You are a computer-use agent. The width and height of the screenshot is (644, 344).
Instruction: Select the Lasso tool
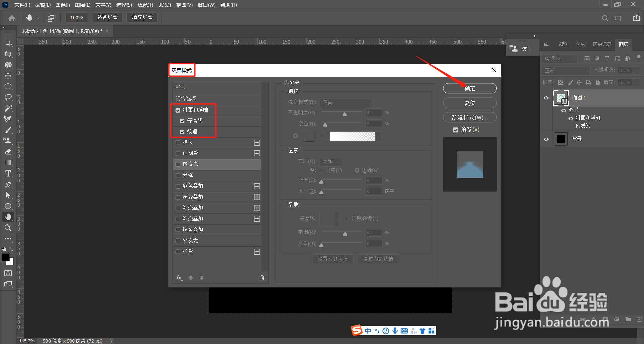tap(8, 97)
